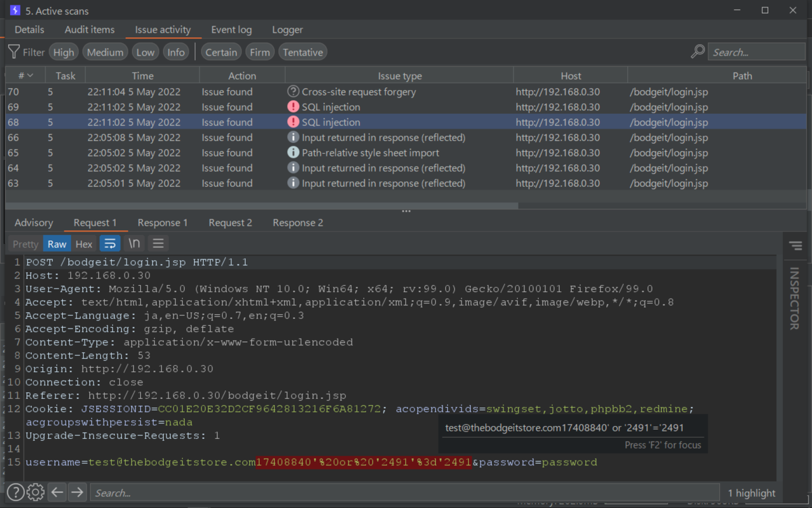
Task: Switch message view to Hex
Action: [x=84, y=244]
